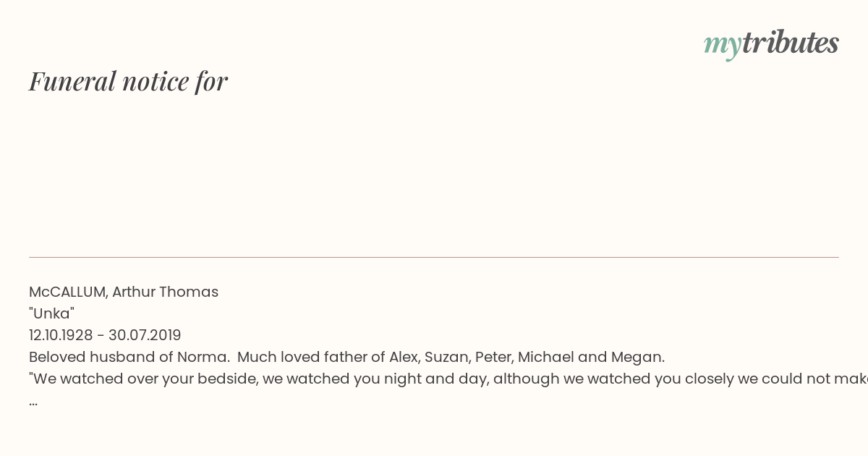Screen dimensions: 868x456
Task: Click the dark "tributes" part of logo
Action: [791, 43]
